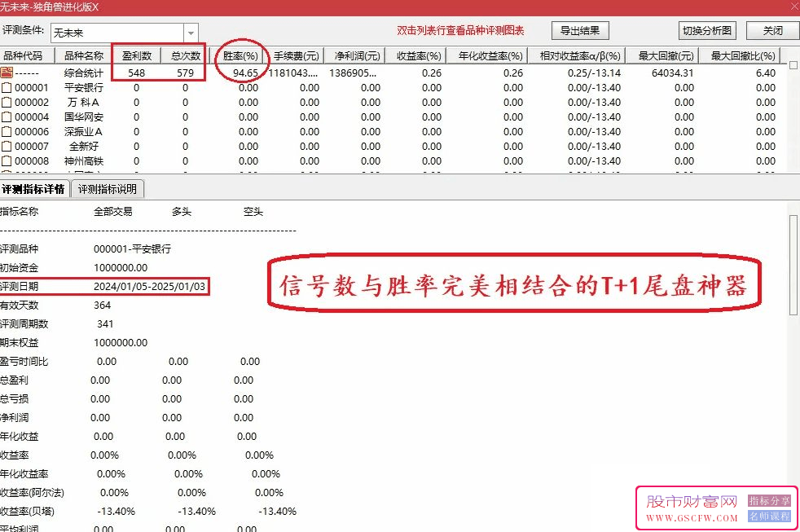The height and width of the screenshot is (532, 800).
Task: Sort by 总次数 column header
Action: coord(186,55)
